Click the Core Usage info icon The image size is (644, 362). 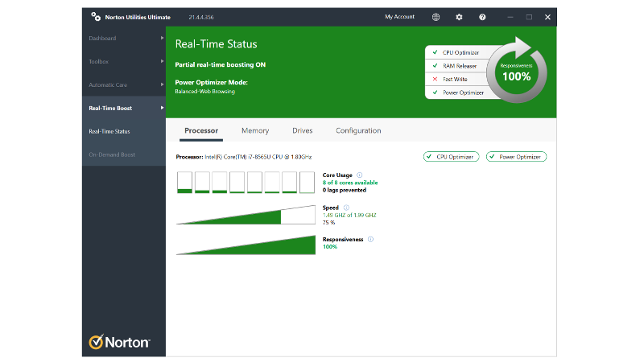point(359,175)
